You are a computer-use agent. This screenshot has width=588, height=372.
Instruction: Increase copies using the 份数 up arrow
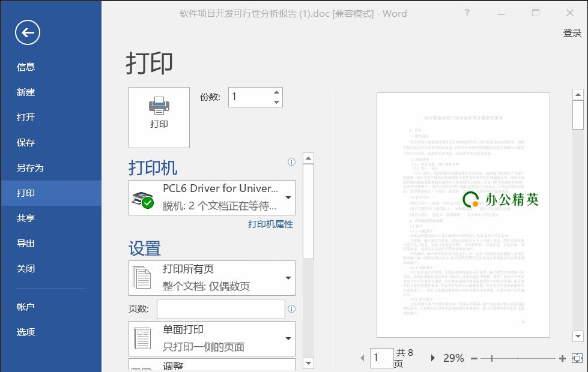pyautogui.click(x=276, y=91)
